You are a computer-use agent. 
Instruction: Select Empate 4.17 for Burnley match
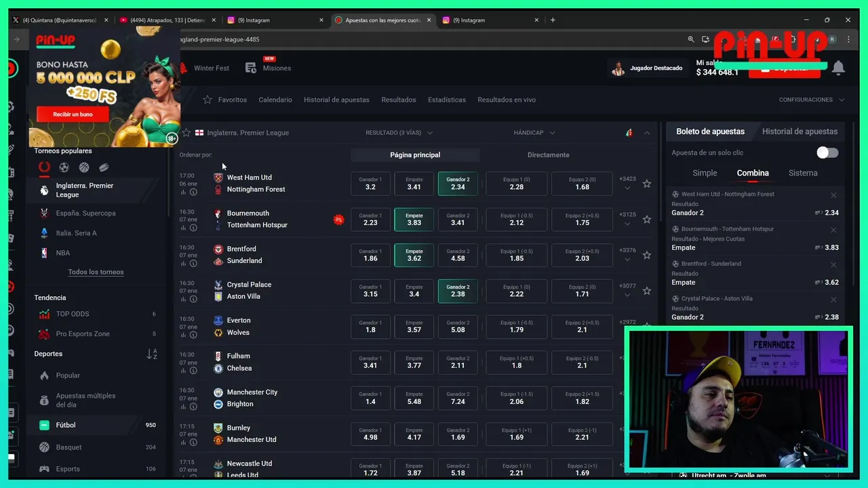pos(414,434)
